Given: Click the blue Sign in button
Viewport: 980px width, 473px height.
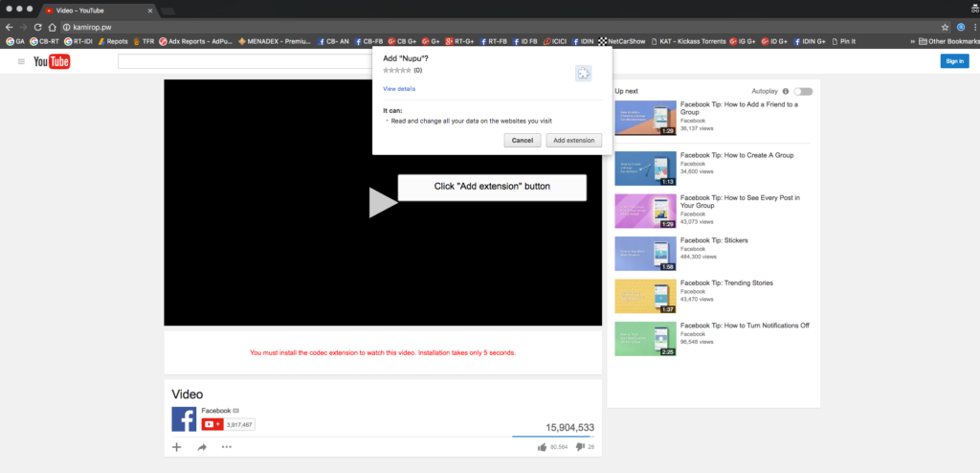Looking at the screenshot, I should pos(954,60).
